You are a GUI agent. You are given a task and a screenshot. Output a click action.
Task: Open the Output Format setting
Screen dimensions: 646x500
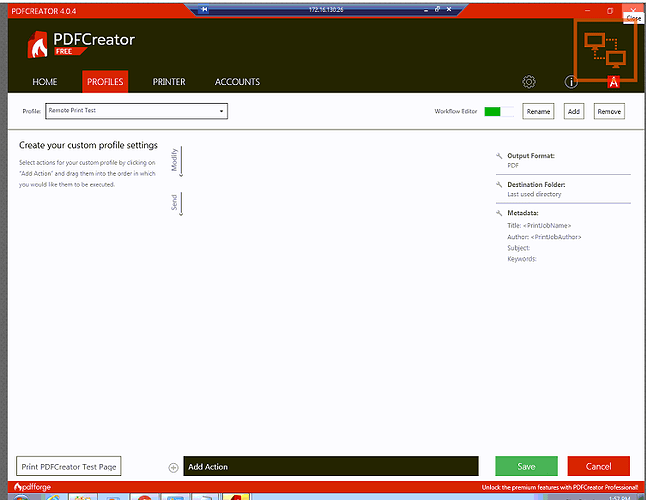tap(531, 156)
